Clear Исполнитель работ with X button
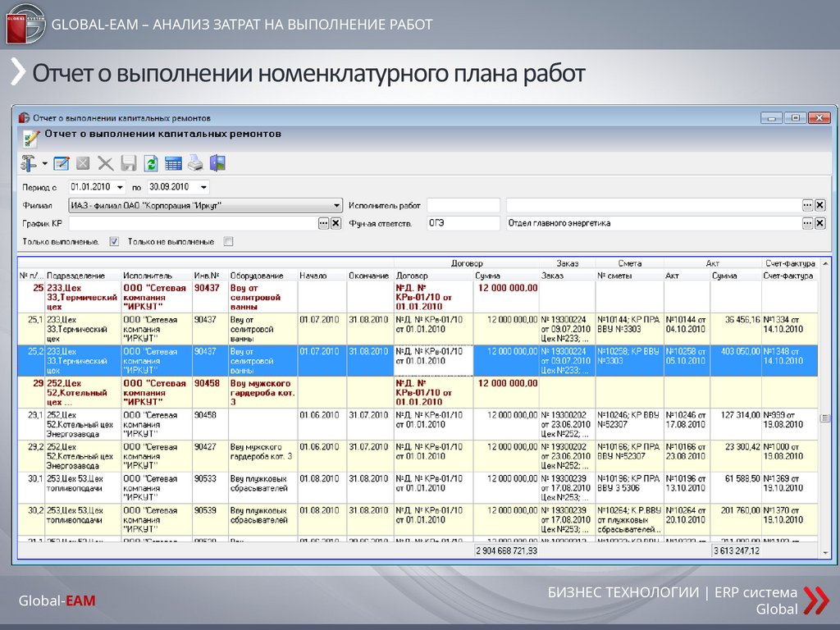Image resolution: width=840 pixels, height=630 pixels. [x=819, y=205]
